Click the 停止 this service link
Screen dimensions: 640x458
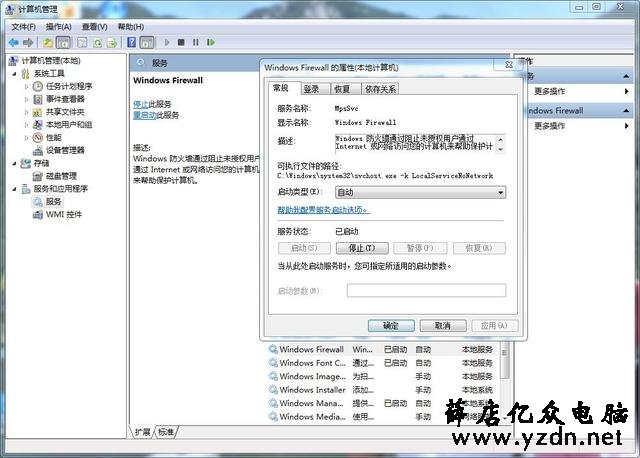click(x=140, y=104)
